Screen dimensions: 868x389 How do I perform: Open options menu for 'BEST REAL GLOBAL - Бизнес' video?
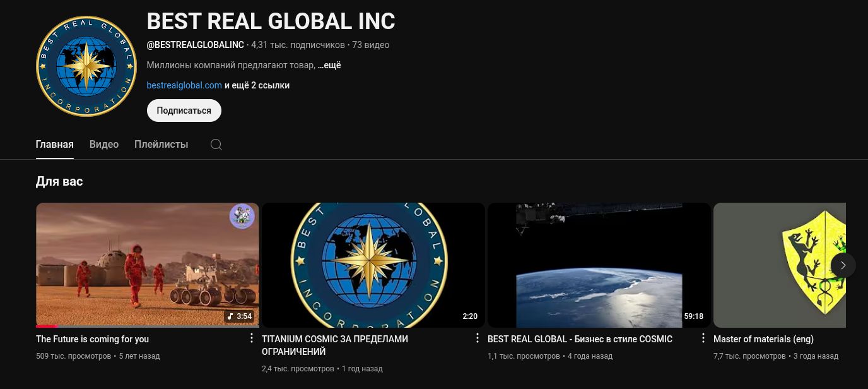703,338
